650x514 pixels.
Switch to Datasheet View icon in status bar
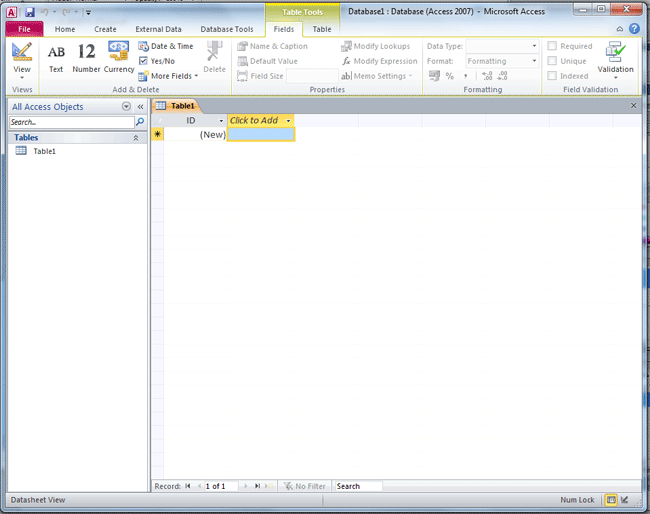coord(611,500)
